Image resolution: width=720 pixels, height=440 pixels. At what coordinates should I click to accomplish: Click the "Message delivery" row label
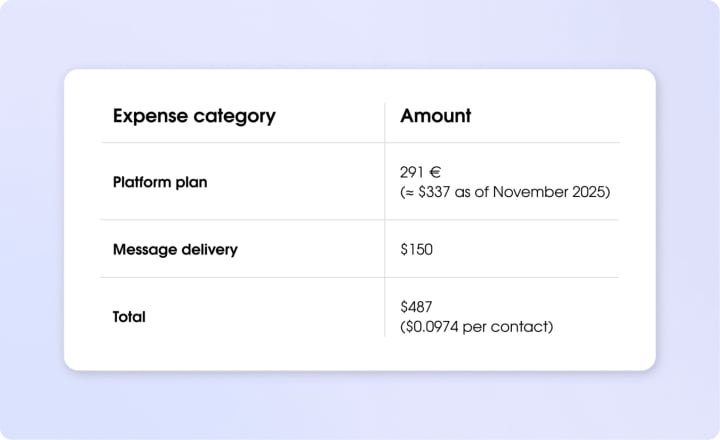click(x=175, y=249)
